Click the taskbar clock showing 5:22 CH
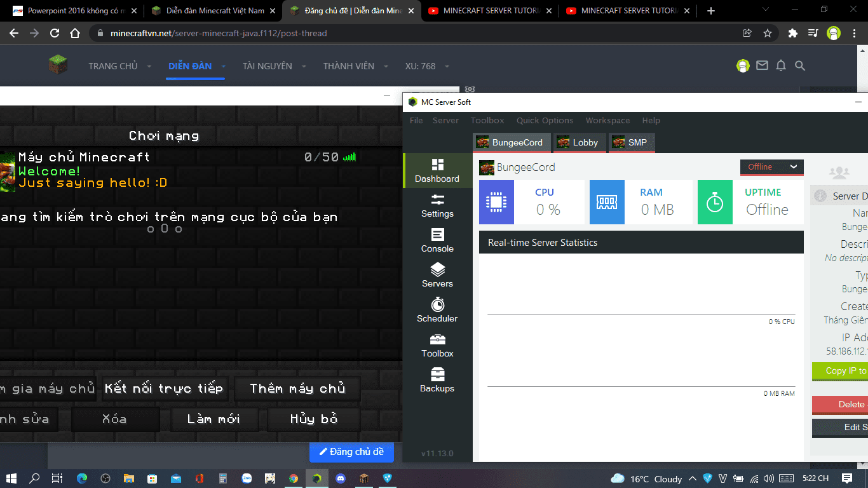The image size is (868, 488). [x=816, y=478]
